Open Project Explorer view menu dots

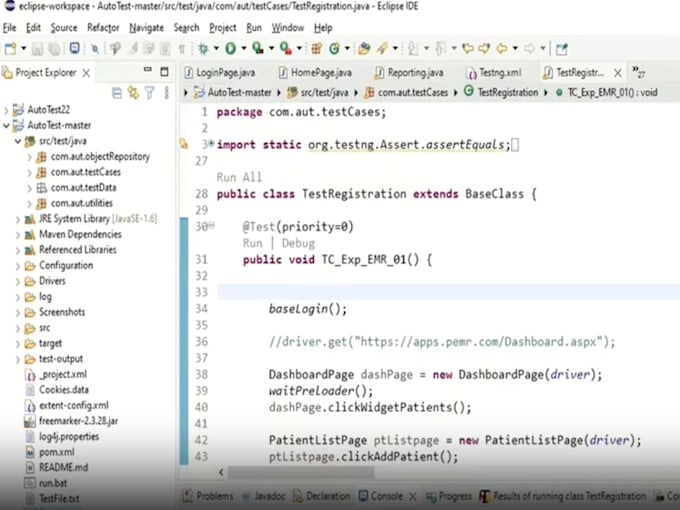click(x=166, y=93)
